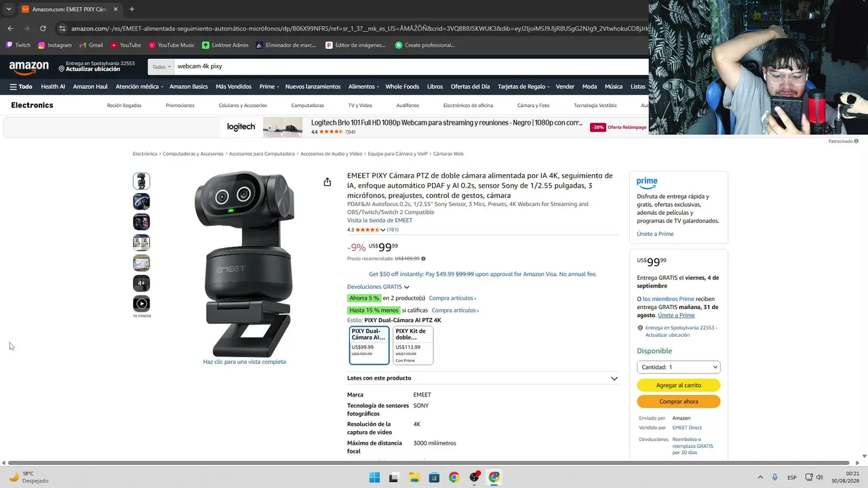This screenshot has width=868, height=488.
Task: Click the Accesorios para Computadora breadcrumb
Action: (262, 154)
